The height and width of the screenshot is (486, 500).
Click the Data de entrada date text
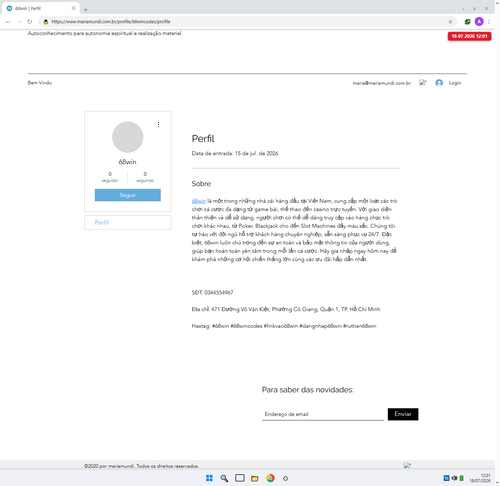235,153
